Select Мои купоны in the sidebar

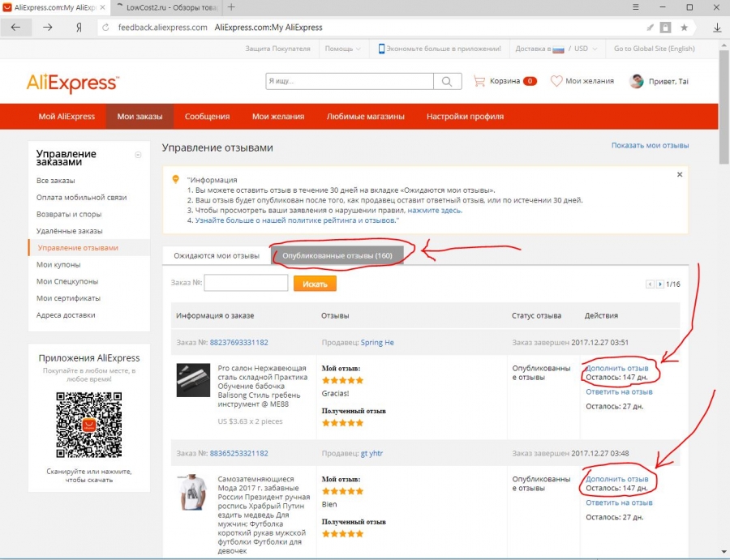(x=58, y=264)
